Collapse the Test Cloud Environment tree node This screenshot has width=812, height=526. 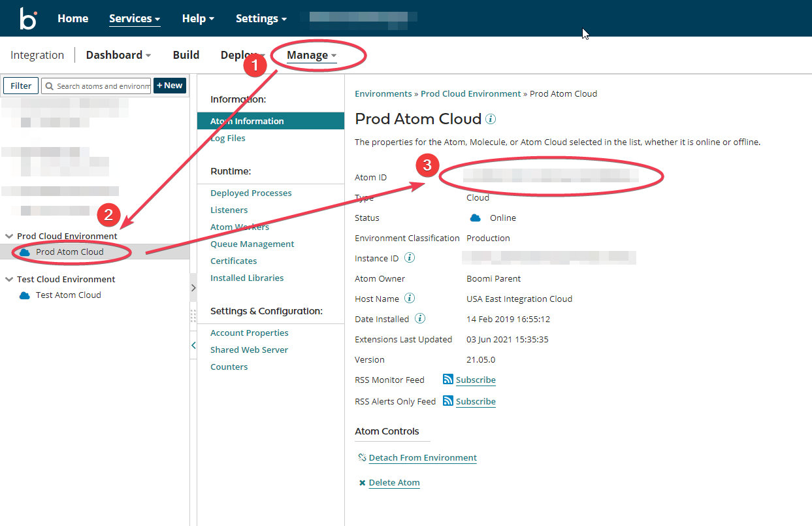(9, 280)
